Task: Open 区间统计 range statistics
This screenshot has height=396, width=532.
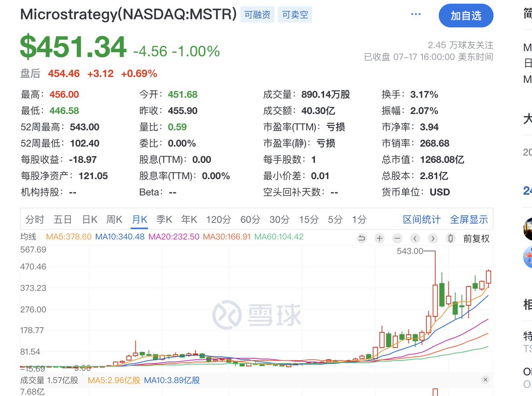Action: click(422, 220)
